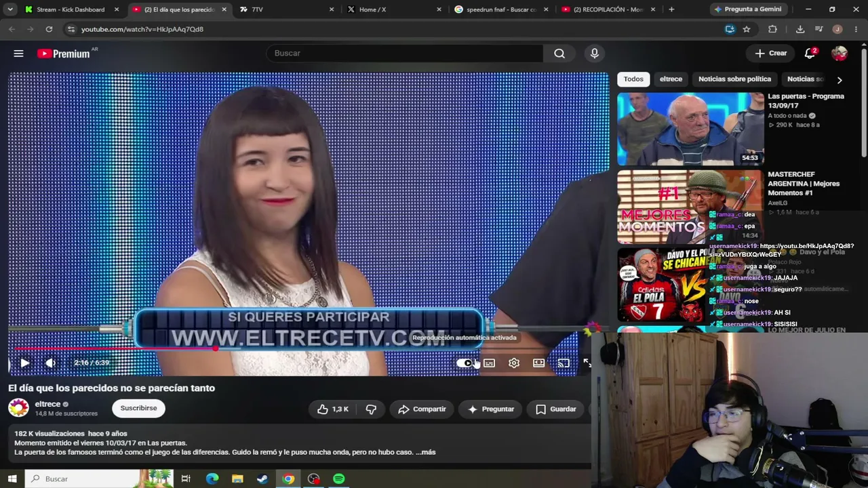The height and width of the screenshot is (488, 868).
Task: Open the MASTERCHEF ARGENTINA Mejores Momentos #1 title
Action: pyautogui.click(x=804, y=184)
